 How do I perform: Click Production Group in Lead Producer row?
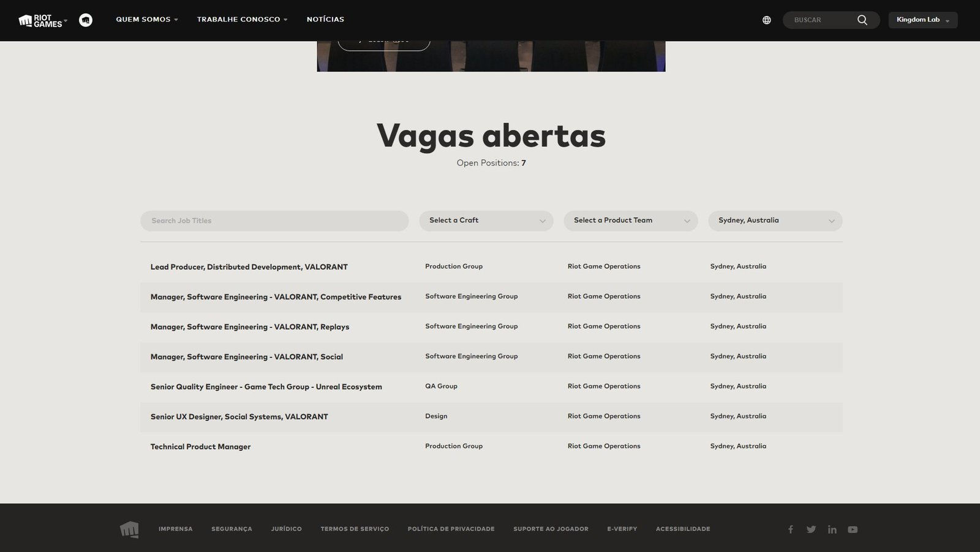pyautogui.click(x=454, y=267)
